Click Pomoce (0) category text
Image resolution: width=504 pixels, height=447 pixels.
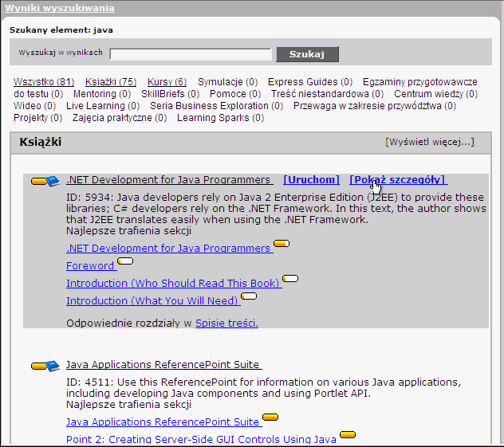[x=235, y=94]
